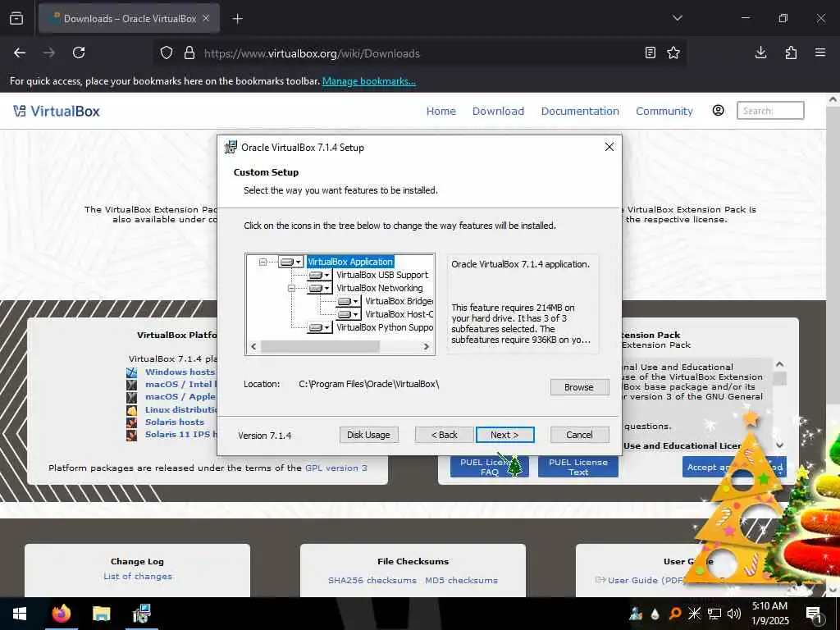Screen dimensions: 840x630
Task: Click the setup installer icon in dialog title bar
Action: tap(231, 147)
